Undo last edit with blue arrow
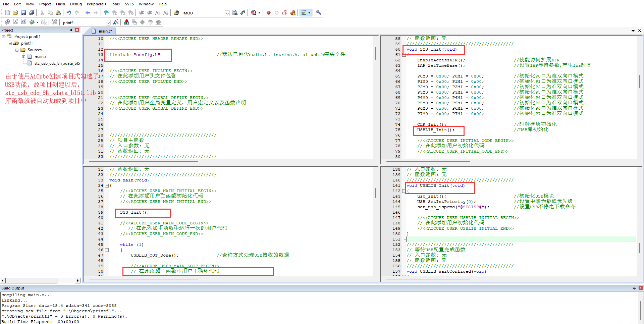The image size is (644, 324). point(69,13)
